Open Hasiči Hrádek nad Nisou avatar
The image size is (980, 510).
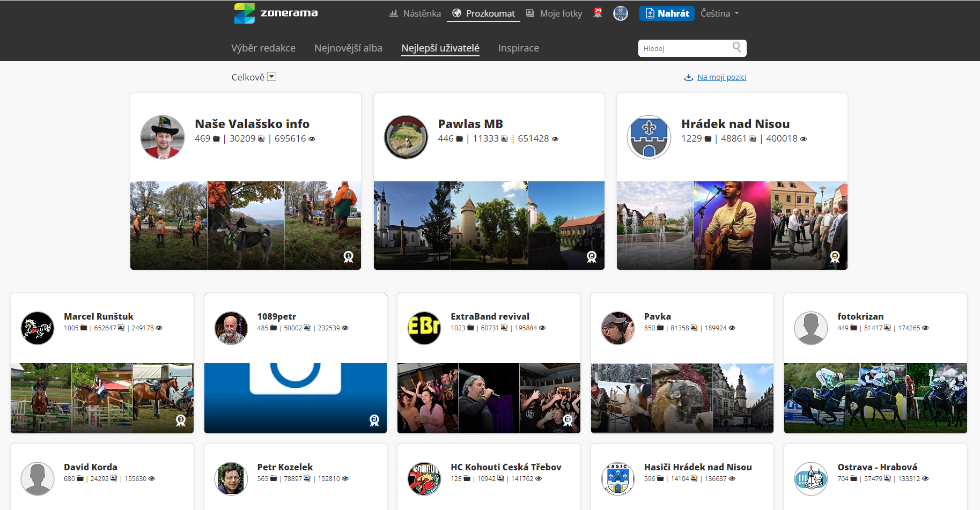point(618,478)
